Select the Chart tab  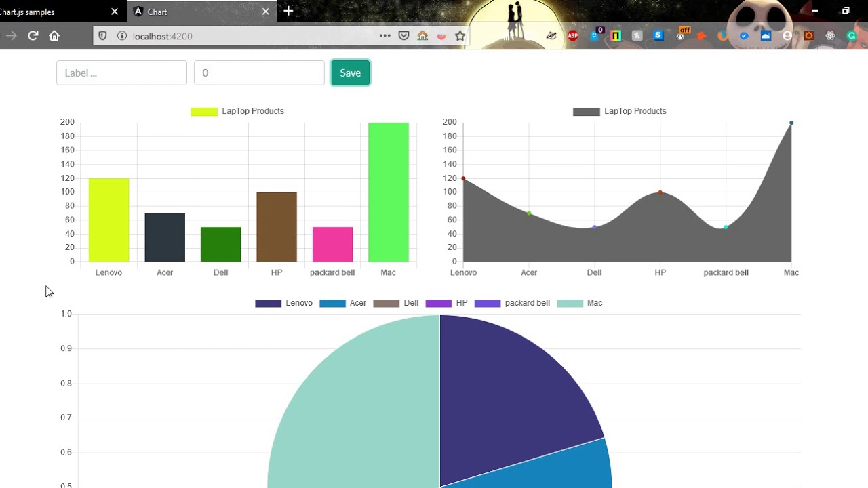201,12
